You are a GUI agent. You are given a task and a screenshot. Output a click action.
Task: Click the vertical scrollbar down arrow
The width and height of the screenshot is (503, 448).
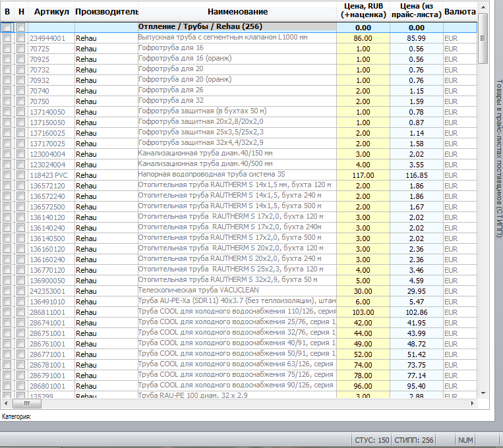(483, 393)
